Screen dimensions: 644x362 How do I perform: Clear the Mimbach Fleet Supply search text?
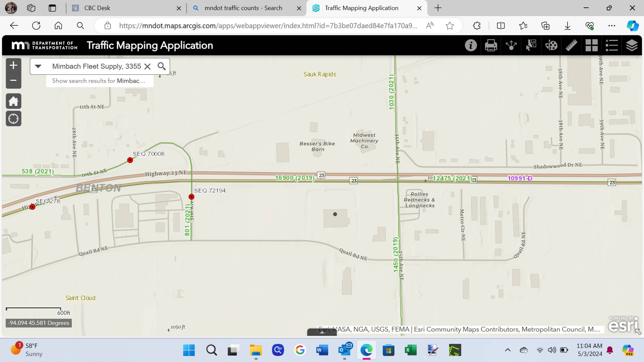[x=147, y=66]
